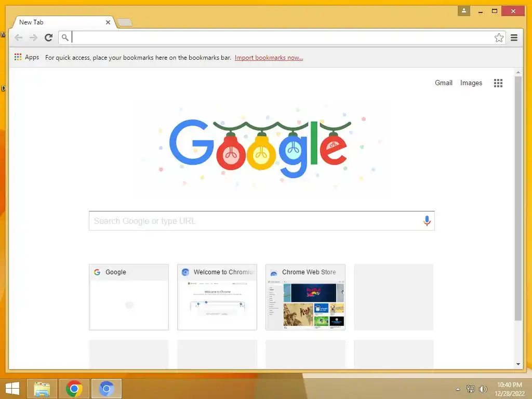Click the user profile button in title bar

(x=464, y=11)
